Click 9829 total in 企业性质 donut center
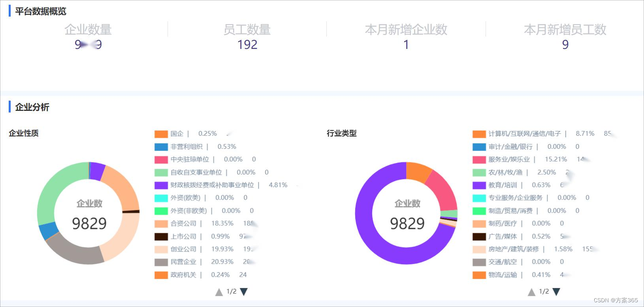 click(89, 224)
